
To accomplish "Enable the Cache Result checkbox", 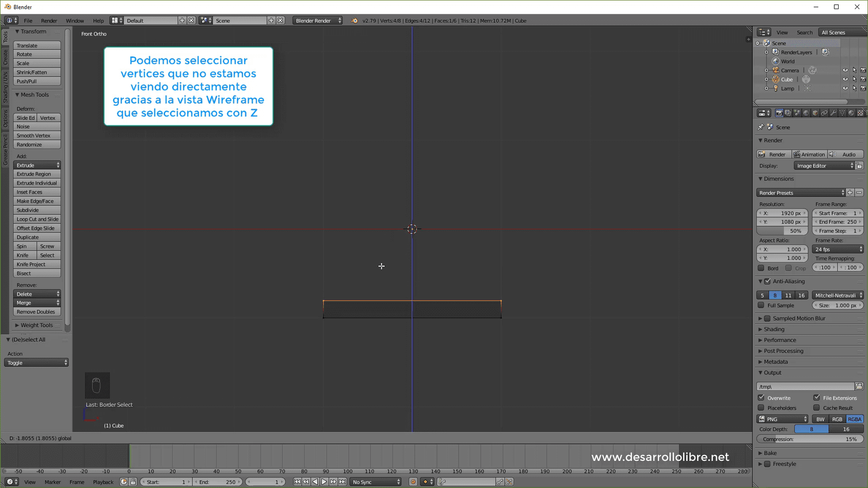I will pyautogui.click(x=816, y=408).
